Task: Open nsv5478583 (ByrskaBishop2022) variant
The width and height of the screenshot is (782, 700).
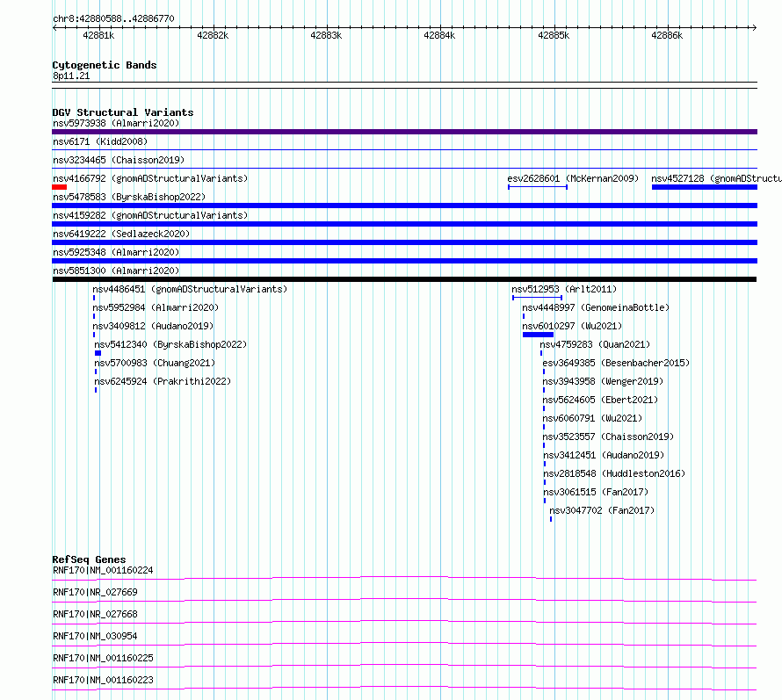Action: (x=129, y=197)
